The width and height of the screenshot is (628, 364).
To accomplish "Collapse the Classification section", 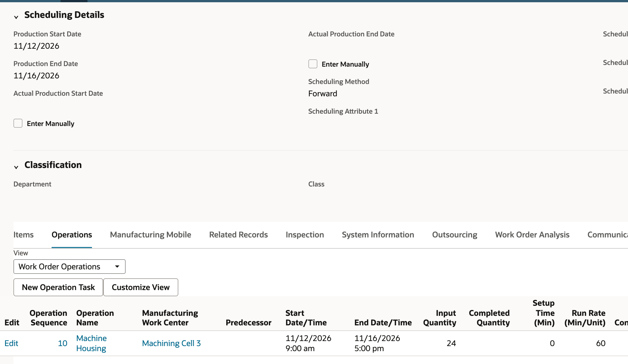I will (x=16, y=167).
